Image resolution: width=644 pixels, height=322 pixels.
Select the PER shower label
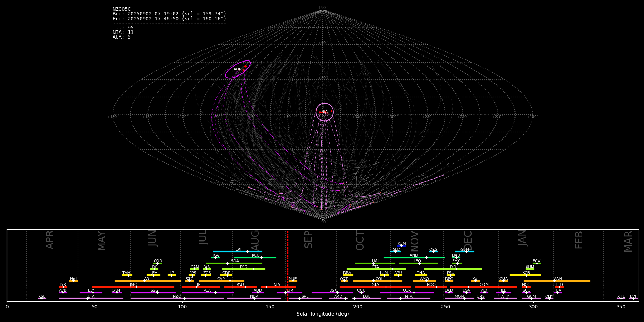[244, 267]
